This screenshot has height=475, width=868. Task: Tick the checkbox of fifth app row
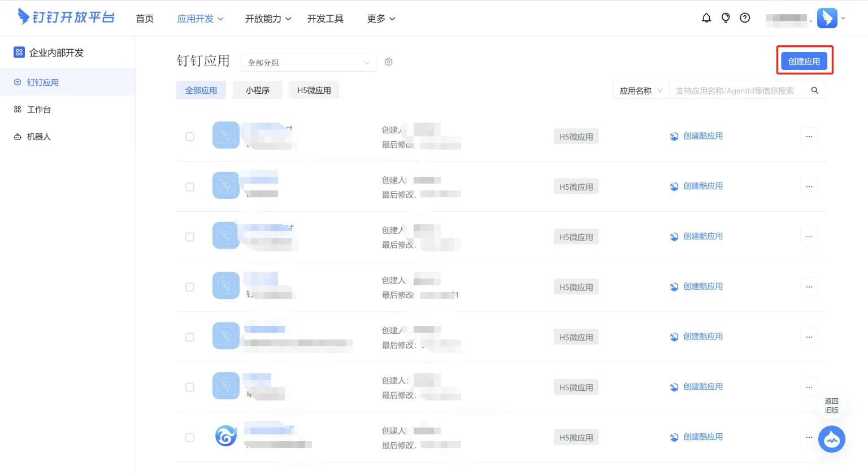point(190,337)
